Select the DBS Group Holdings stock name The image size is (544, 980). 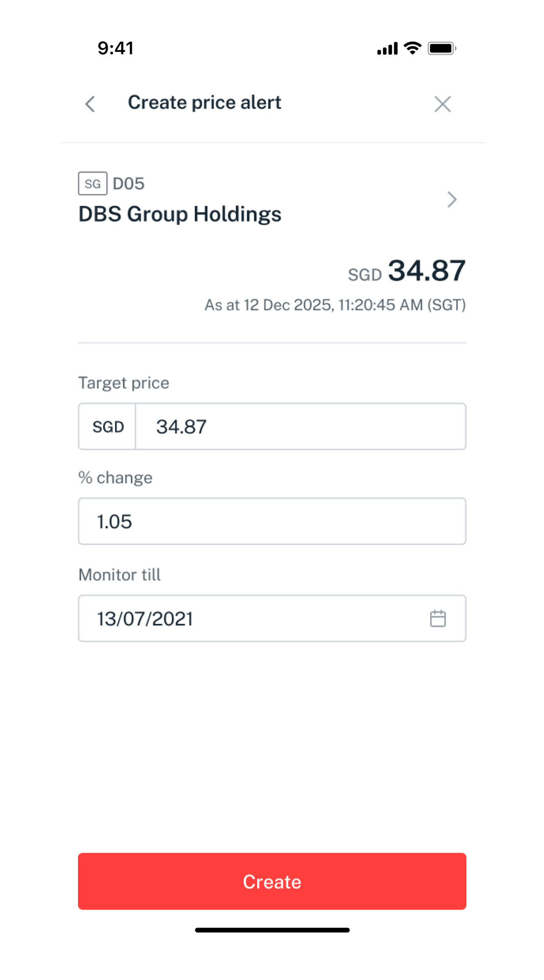point(180,214)
